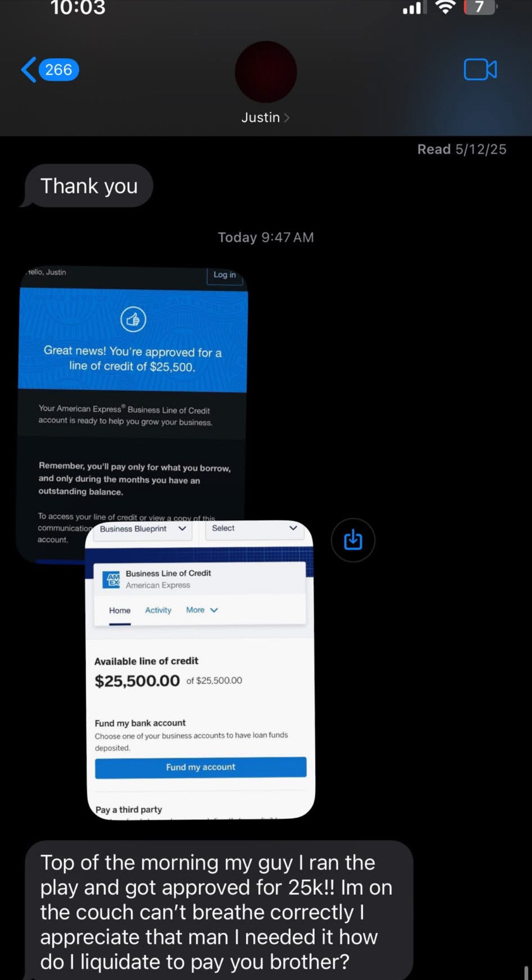The image size is (532, 980).
Task: Tap 'Choose one of your business accounts' text
Action: (x=191, y=741)
